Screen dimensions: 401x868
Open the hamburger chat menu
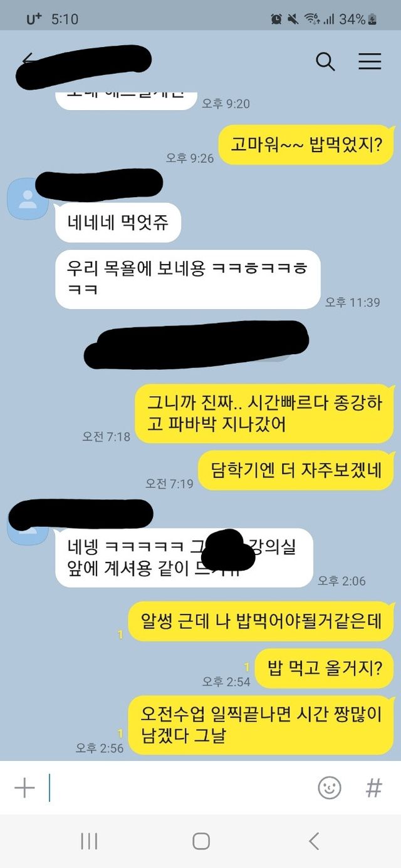(370, 61)
